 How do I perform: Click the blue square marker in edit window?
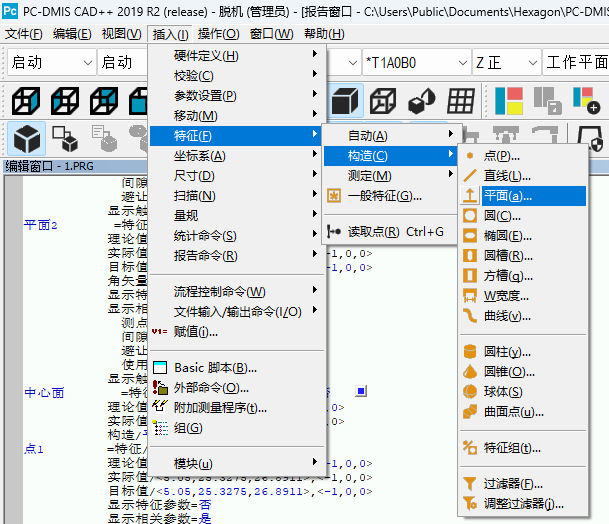pos(361,391)
